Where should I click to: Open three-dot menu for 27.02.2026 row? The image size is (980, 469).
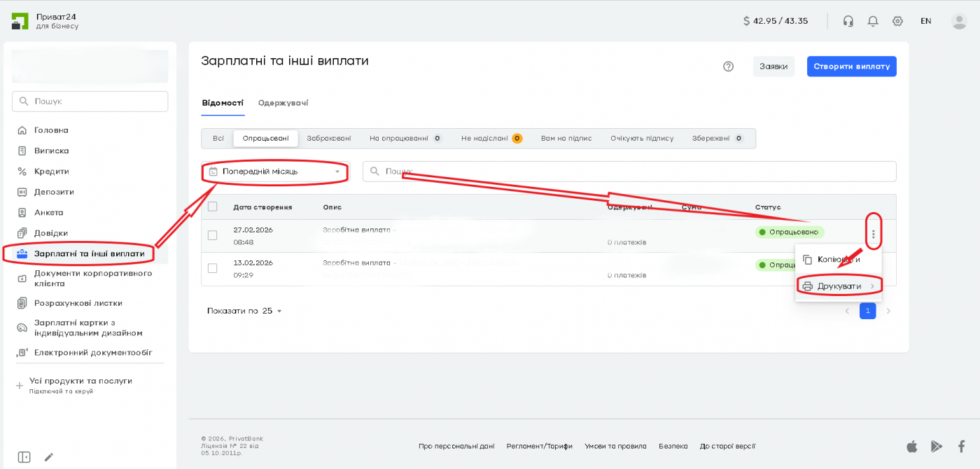[873, 234]
